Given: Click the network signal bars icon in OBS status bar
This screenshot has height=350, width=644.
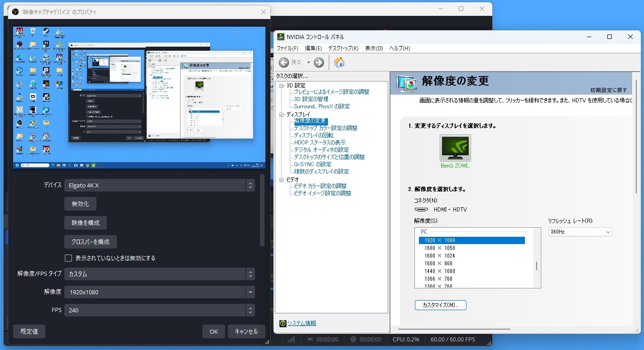Looking at the screenshot, I should pos(291,339).
